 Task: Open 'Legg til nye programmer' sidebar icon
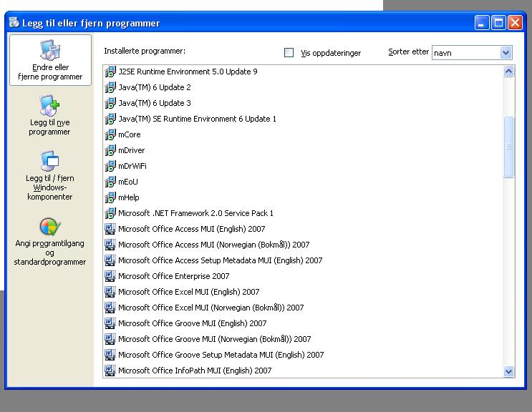[x=49, y=105]
